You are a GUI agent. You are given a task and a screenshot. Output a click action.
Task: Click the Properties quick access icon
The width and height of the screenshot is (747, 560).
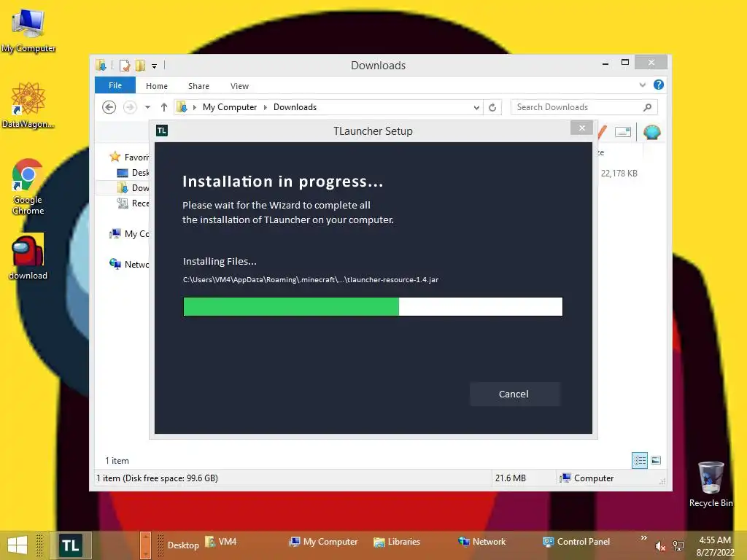click(x=125, y=65)
